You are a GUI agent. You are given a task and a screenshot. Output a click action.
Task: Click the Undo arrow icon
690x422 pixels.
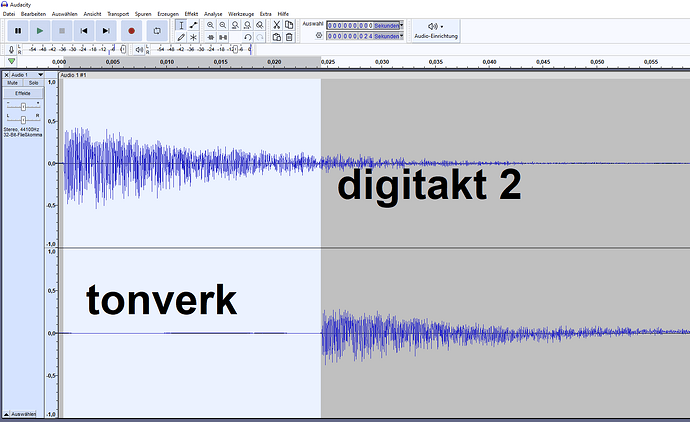pos(247,37)
